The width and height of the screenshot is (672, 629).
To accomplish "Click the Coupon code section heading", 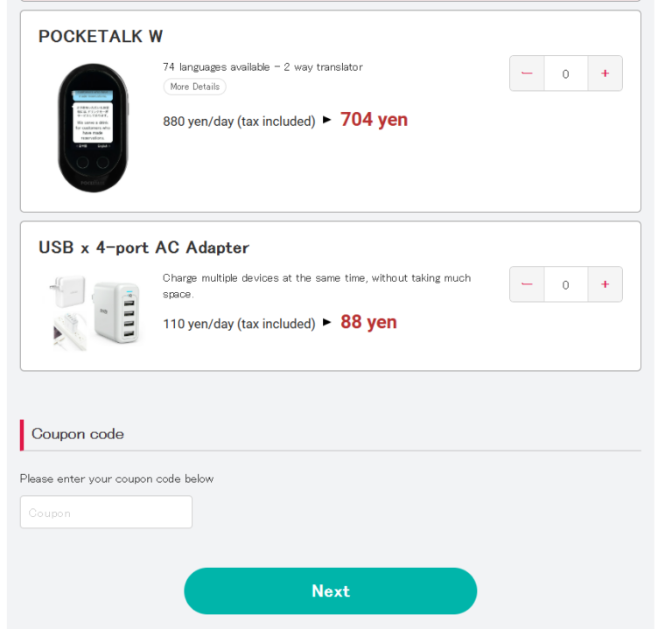I will coord(78,434).
